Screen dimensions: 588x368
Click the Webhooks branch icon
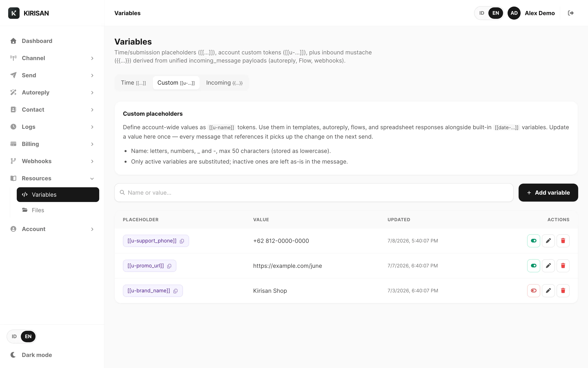[x=13, y=161]
